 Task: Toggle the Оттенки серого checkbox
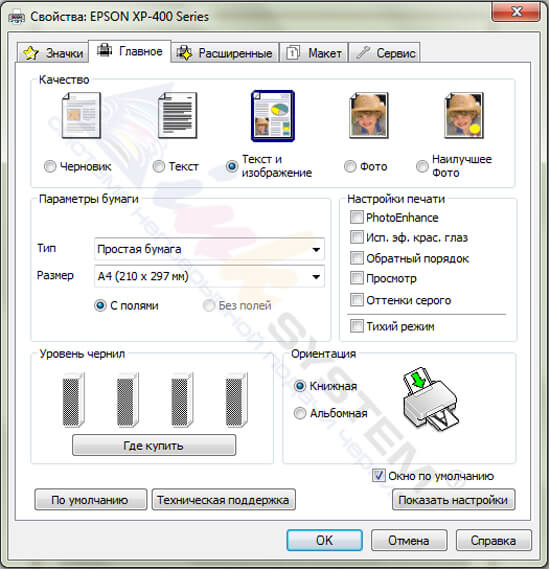click(357, 300)
